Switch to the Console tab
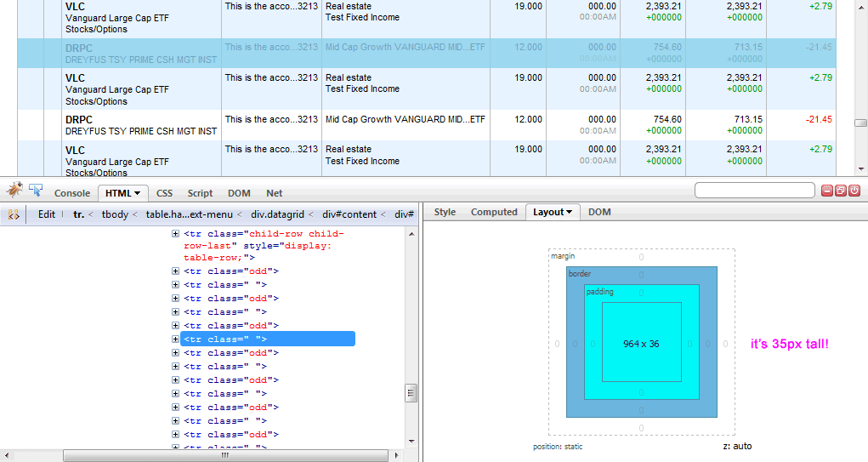 72,193
